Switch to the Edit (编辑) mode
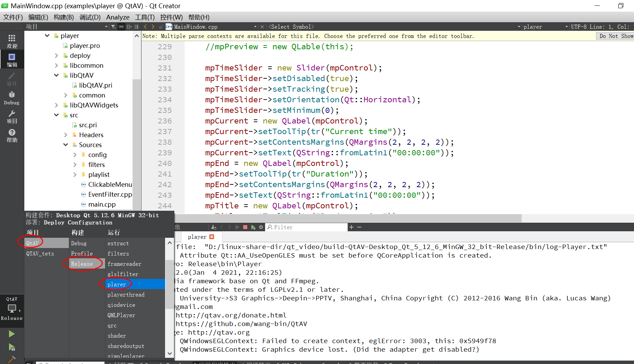The height and width of the screenshot is (364, 634). [x=12, y=60]
